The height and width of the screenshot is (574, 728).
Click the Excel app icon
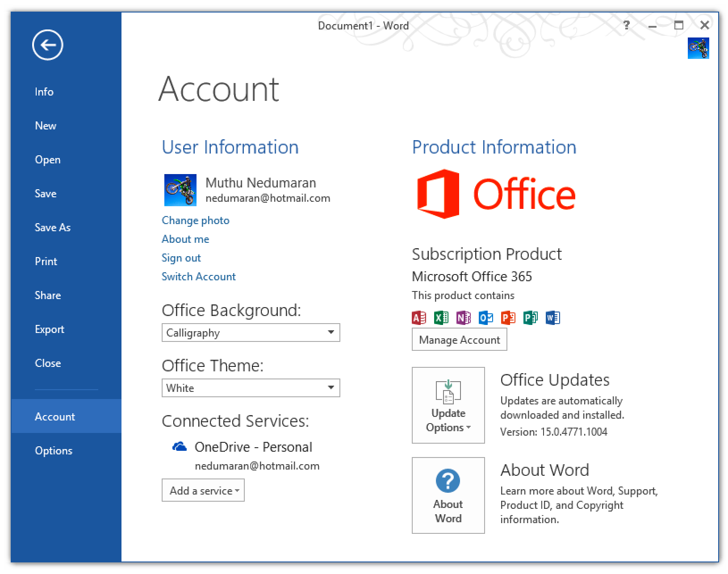point(441,317)
